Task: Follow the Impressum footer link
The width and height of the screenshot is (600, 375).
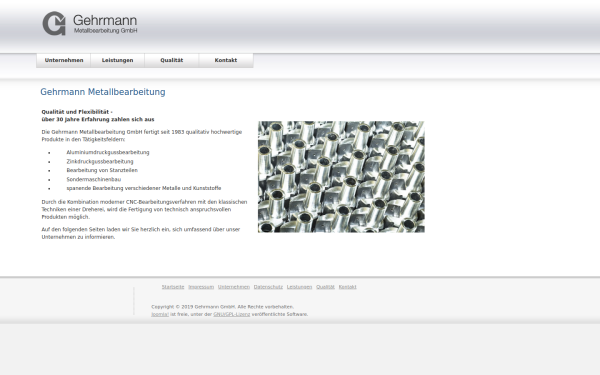Action: pos(201,287)
